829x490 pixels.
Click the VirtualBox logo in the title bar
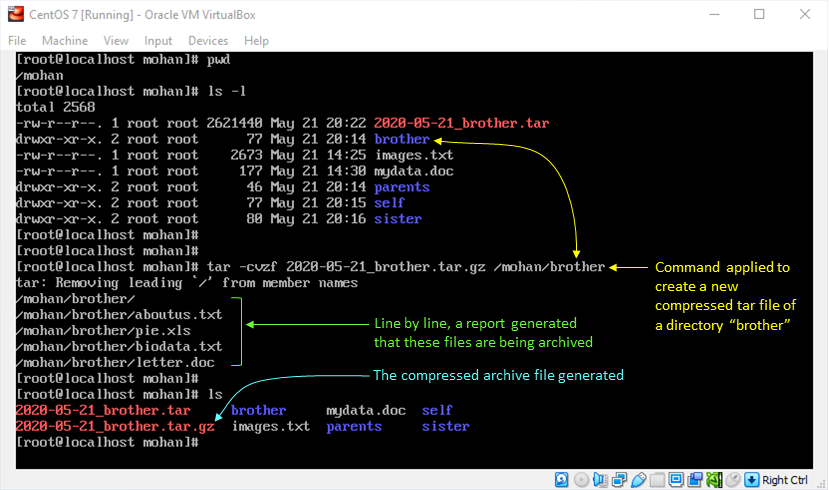(16, 14)
